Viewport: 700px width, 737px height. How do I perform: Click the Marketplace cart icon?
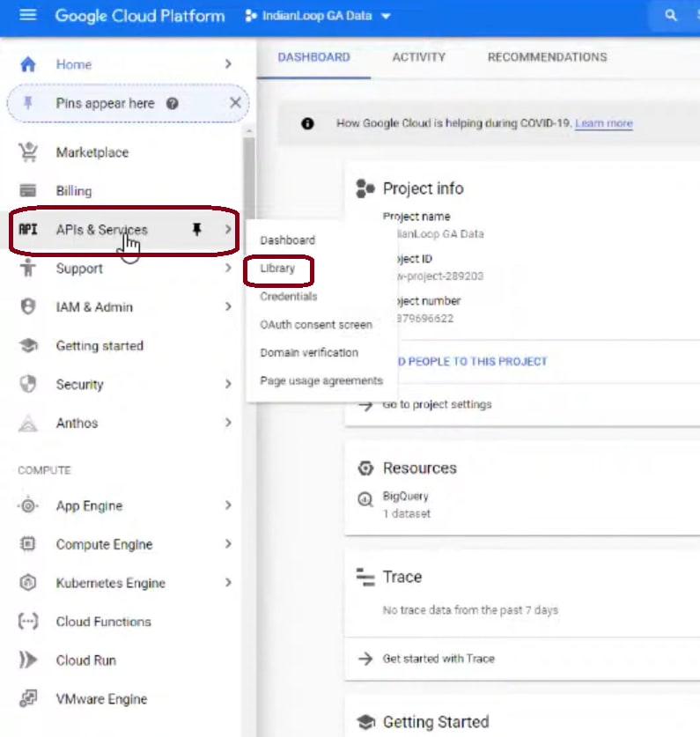click(28, 151)
